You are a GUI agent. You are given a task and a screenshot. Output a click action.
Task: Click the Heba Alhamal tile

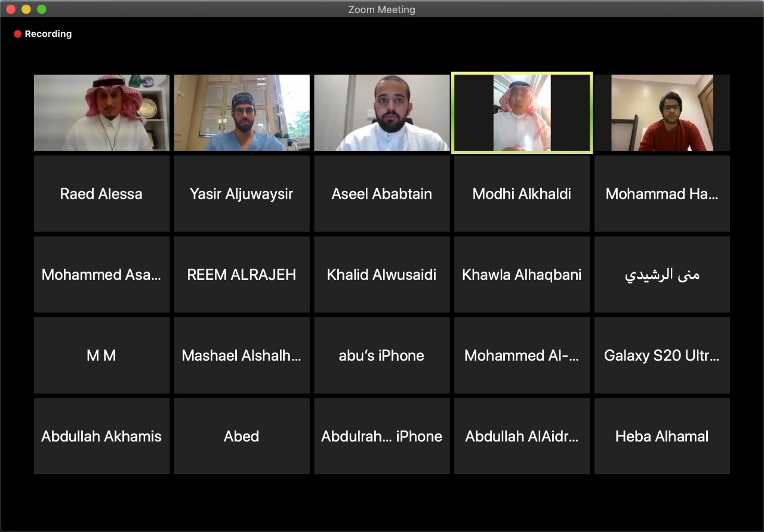662,436
